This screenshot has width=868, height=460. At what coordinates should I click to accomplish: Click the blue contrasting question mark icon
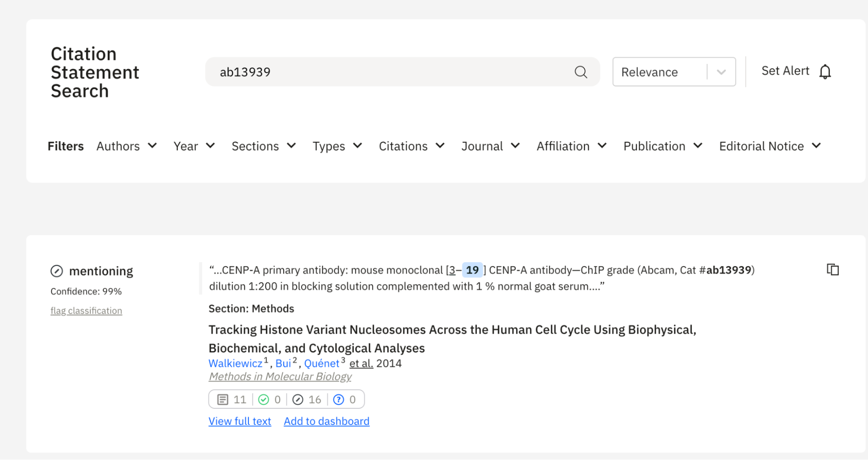click(338, 399)
